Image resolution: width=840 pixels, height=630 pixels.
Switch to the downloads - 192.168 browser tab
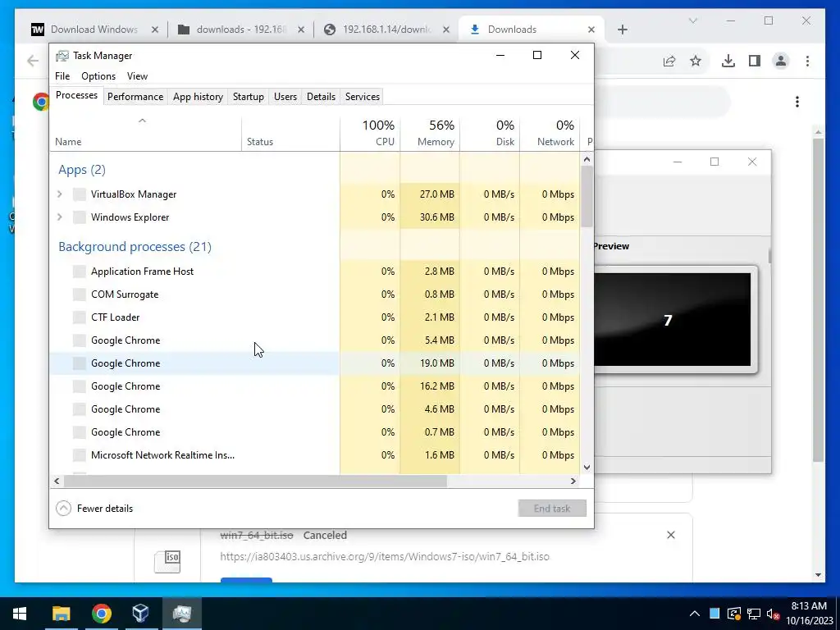click(241, 30)
